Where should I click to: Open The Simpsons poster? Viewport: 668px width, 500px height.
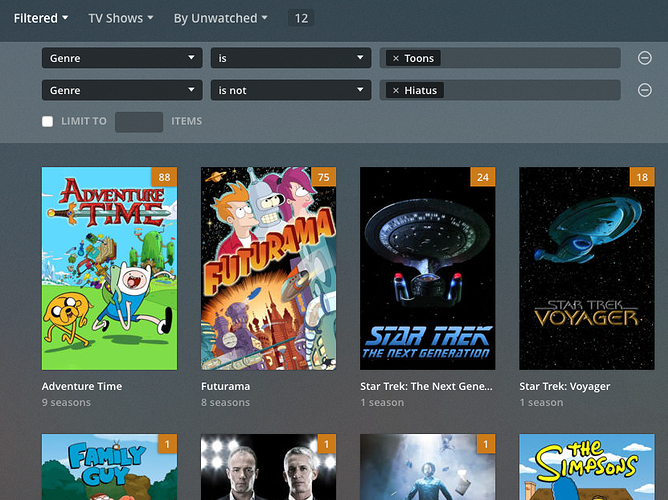click(x=587, y=467)
